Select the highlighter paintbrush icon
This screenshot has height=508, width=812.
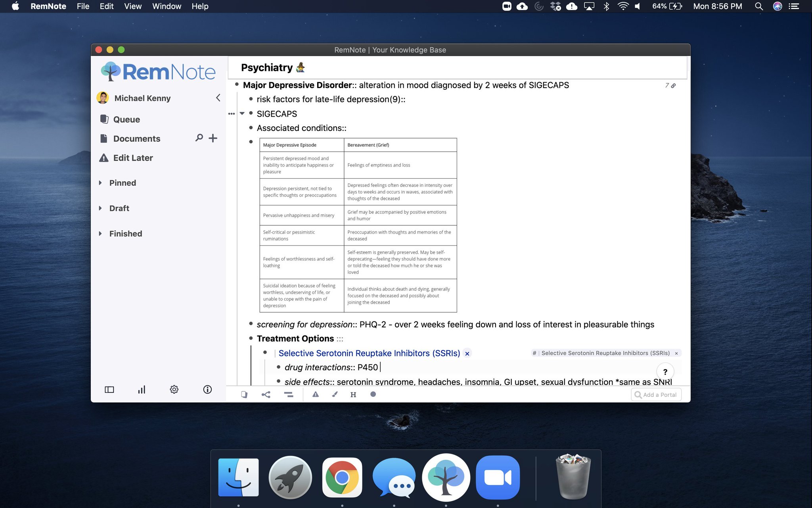coord(335,394)
